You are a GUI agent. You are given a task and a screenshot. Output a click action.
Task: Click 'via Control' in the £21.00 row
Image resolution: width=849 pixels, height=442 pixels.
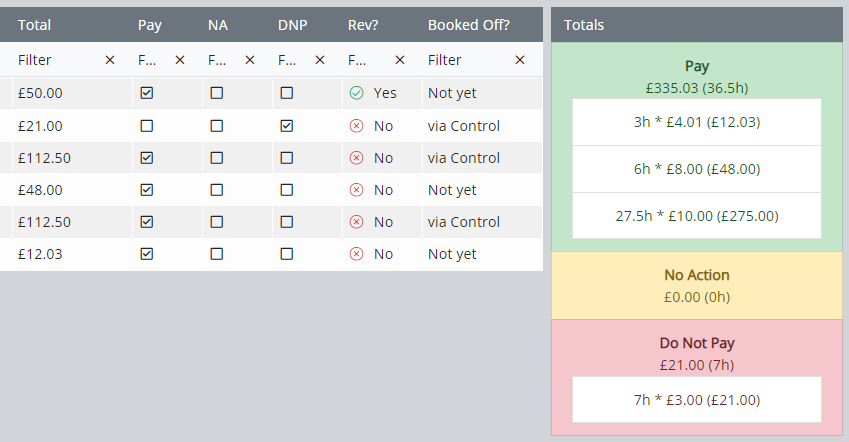tap(464, 126)
